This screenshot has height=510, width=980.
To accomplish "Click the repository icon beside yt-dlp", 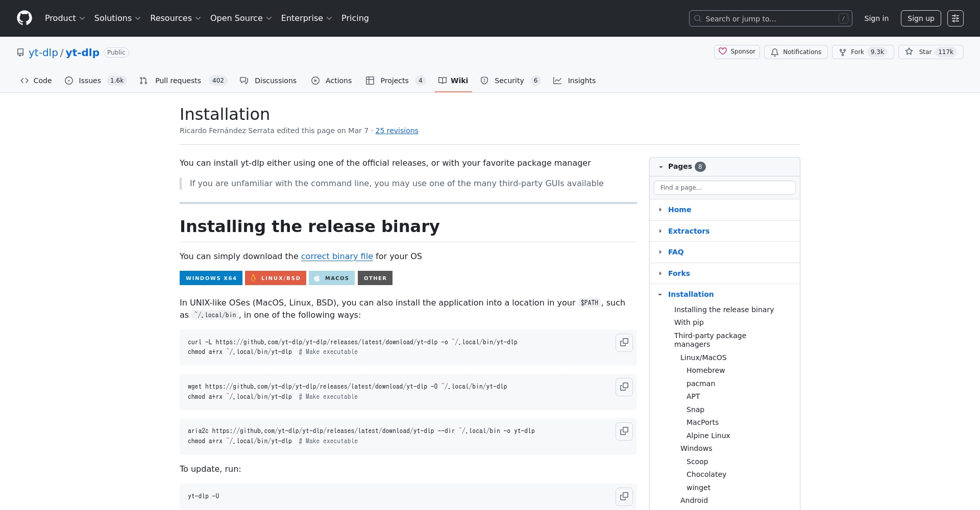I will pyautogui.click(x=20, y=53).
